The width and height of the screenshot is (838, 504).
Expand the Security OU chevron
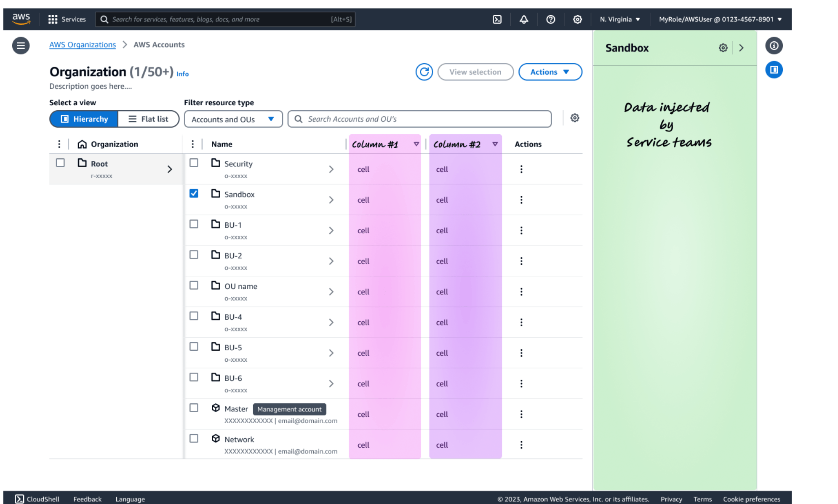click(x=331, y=169)
